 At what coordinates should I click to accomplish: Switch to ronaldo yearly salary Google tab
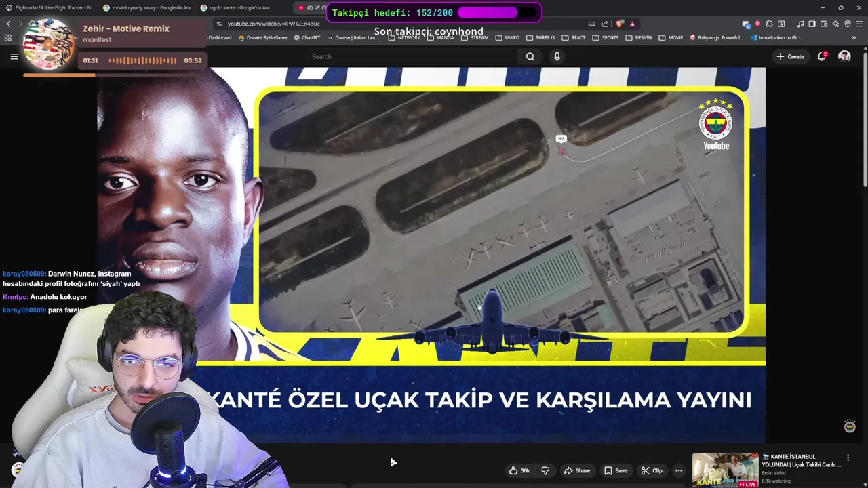coord(146,7)
